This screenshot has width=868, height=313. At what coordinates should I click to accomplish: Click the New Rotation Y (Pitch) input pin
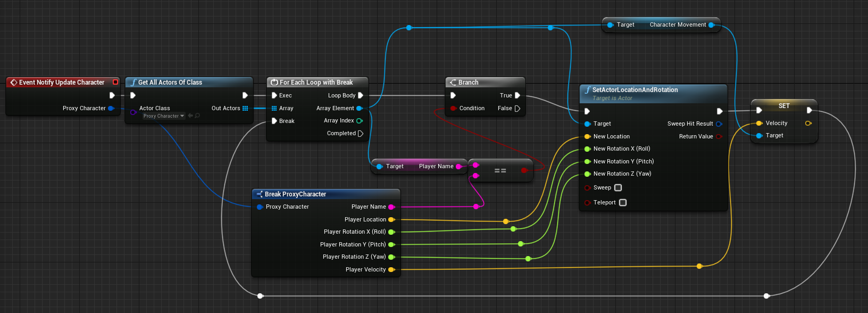tap(587, 161)
